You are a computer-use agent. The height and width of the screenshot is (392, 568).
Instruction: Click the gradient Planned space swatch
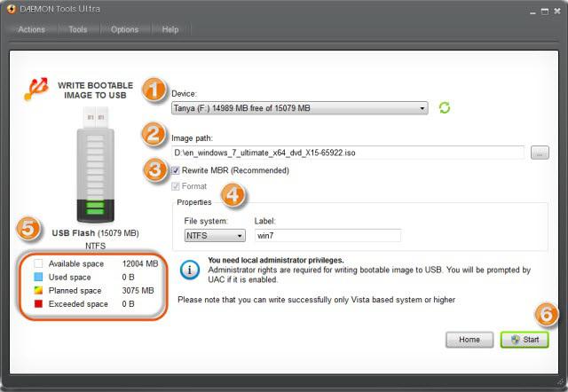38,290
